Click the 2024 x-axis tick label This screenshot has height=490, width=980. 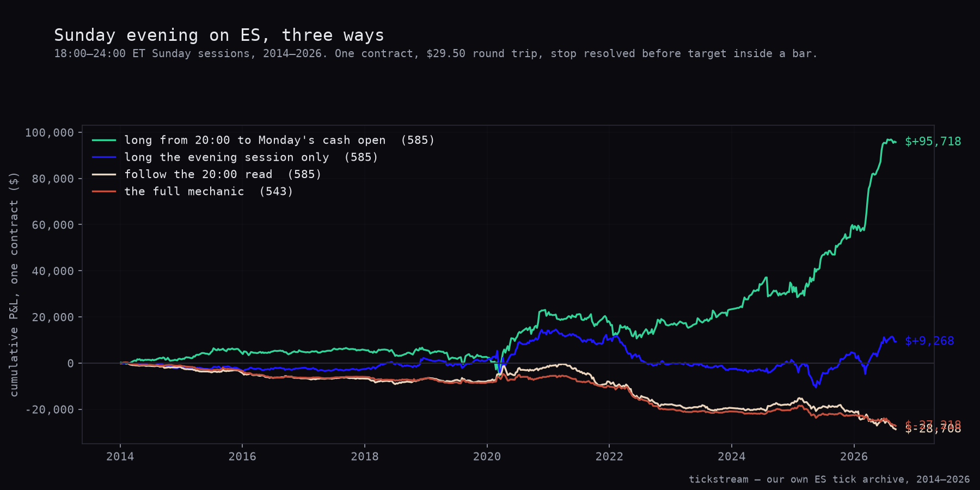[x=731, y=456]
